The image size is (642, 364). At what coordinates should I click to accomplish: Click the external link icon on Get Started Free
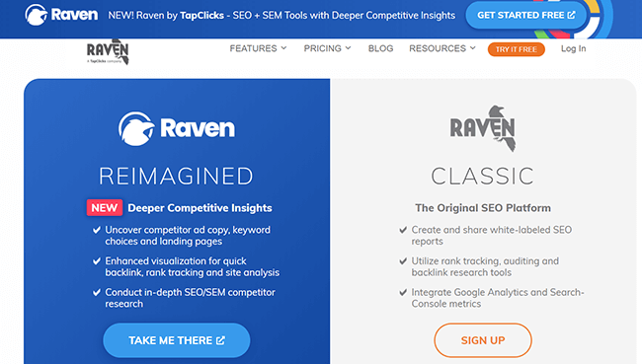[x=571, y=15]
